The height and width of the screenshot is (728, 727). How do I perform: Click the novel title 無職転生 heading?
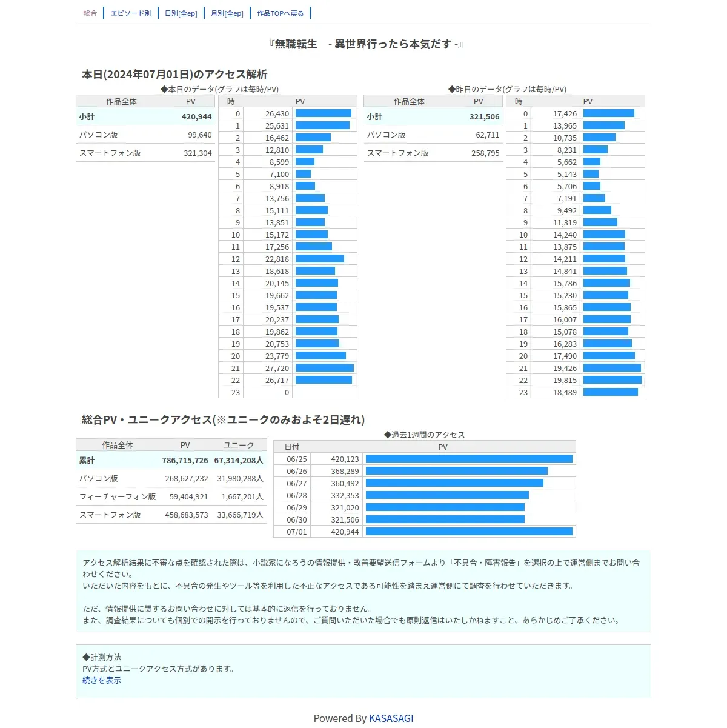click(366, 44)
